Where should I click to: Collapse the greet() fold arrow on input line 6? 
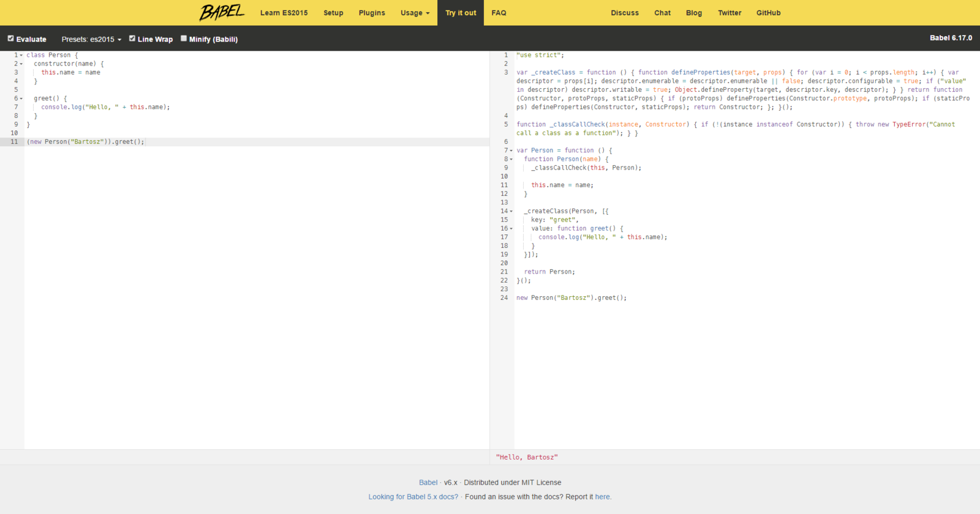[x=21, y=99]
